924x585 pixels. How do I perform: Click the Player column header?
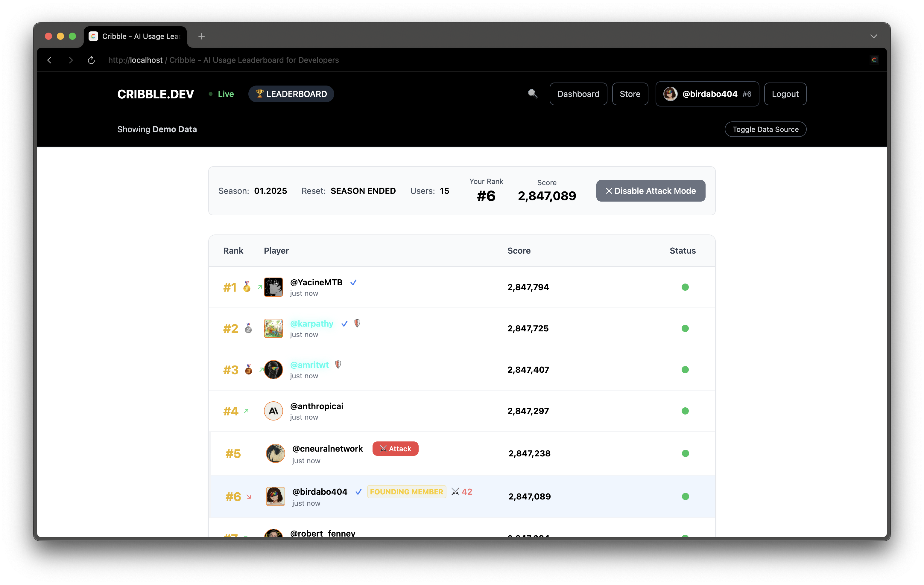click(276, 251)
